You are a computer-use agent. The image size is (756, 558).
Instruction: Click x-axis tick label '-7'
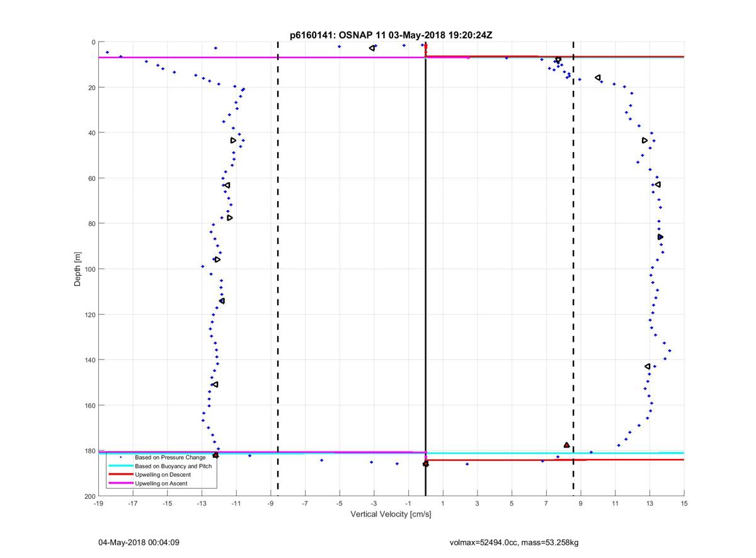[x=305, y=503]
